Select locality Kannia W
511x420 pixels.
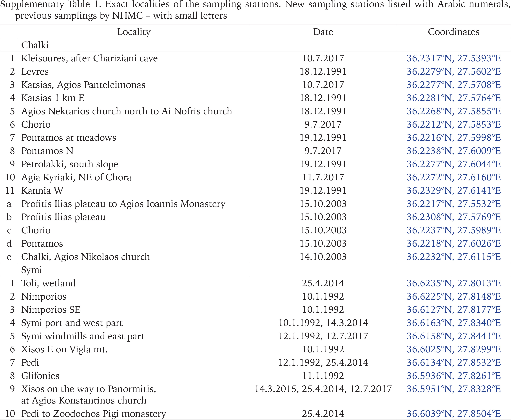coord(42,191)
